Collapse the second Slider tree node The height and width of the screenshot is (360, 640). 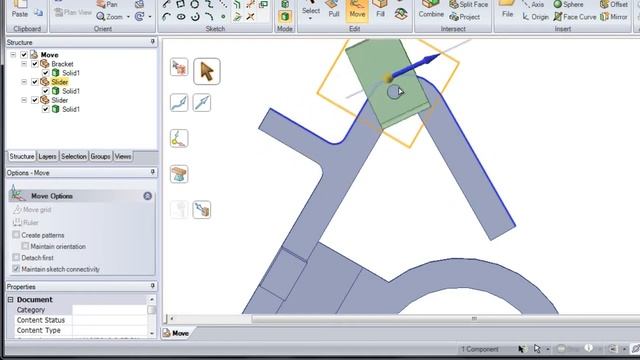click(24, 100)
